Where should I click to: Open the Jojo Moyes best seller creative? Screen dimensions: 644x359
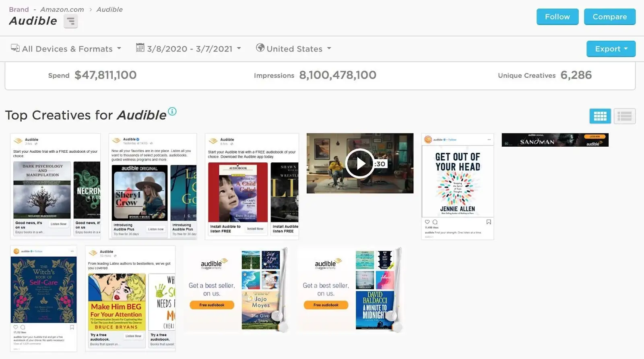coord(236,289)
